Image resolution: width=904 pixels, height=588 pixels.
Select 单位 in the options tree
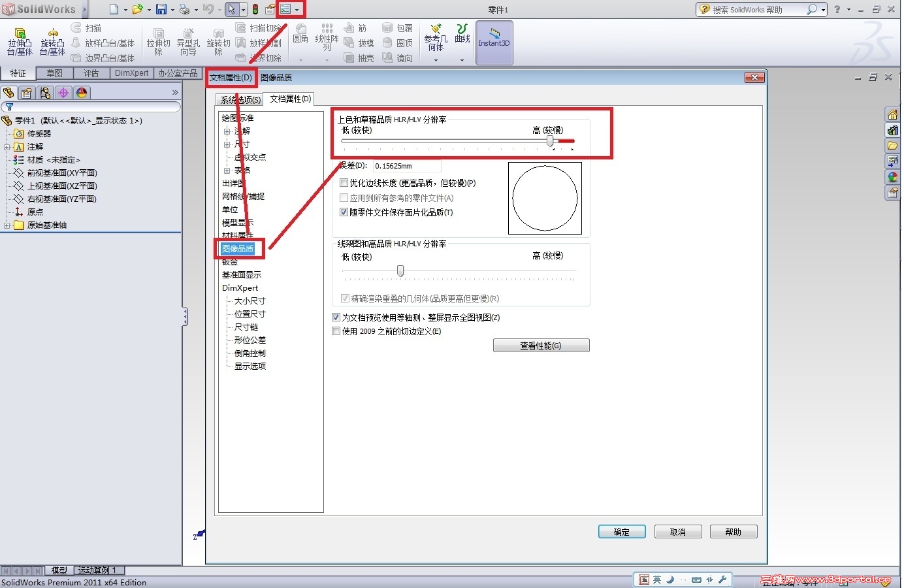click(x=230, y=210)
